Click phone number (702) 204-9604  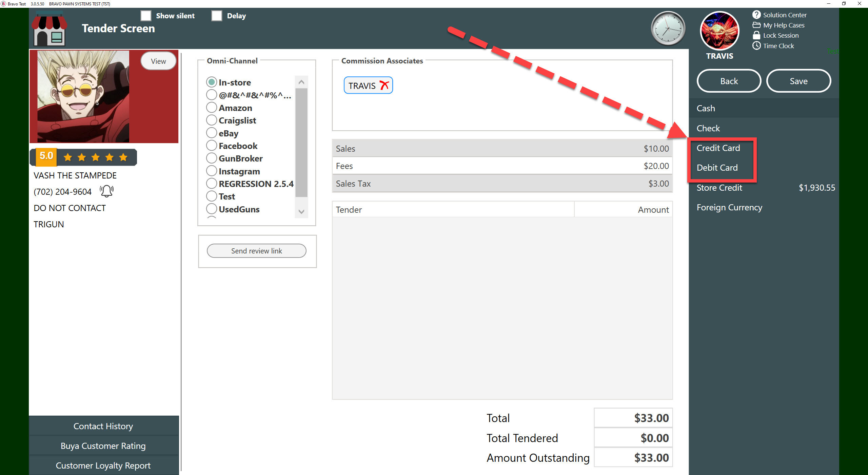(x=63, y=192)
